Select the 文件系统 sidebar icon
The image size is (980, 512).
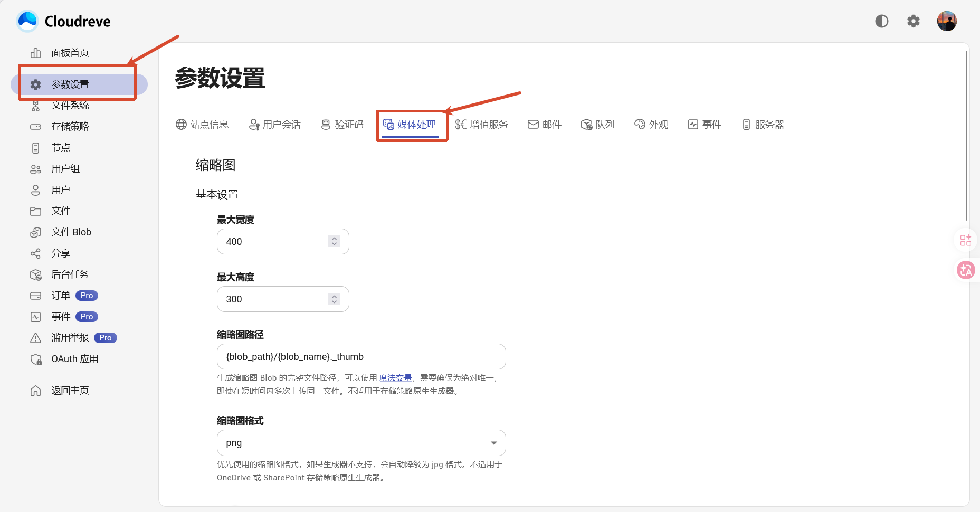(36, 106)
